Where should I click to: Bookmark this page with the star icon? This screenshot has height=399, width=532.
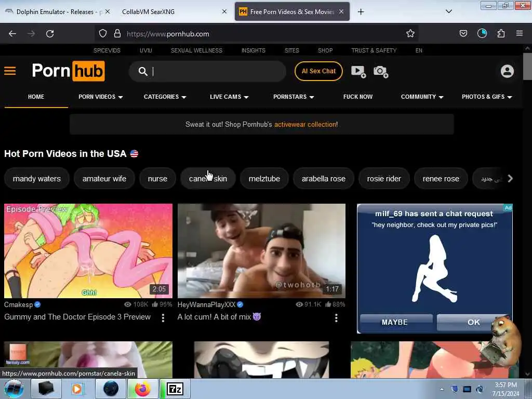pos(410,34)
